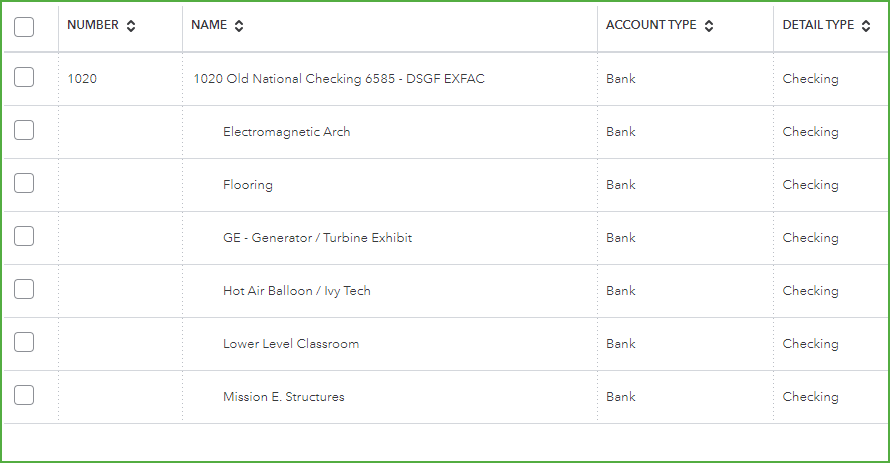Select the Hot Air Balloon / Ivy Tech checkbox
This screenshot has width=890, height=463.
click(x=24, y=290)
